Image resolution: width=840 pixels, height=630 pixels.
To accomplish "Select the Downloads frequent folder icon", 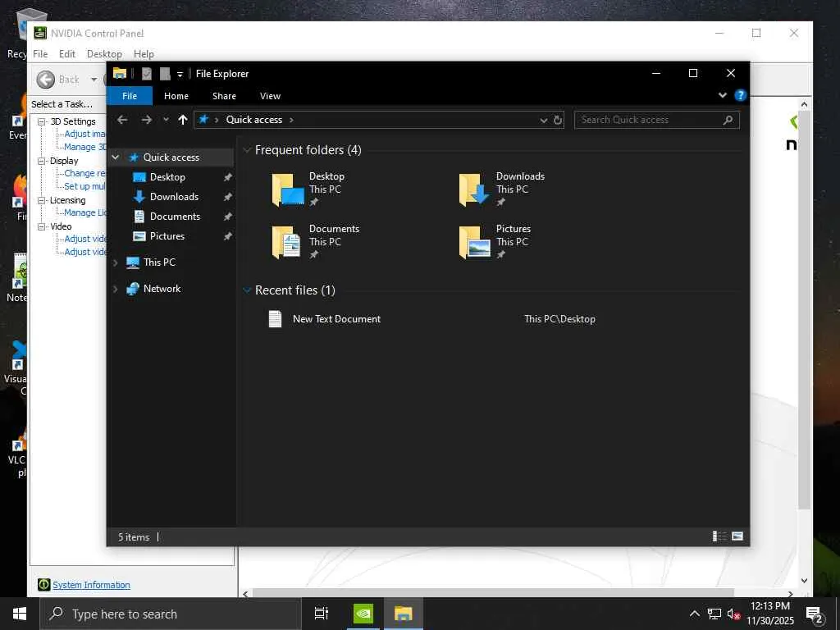I will pos(474,189).
